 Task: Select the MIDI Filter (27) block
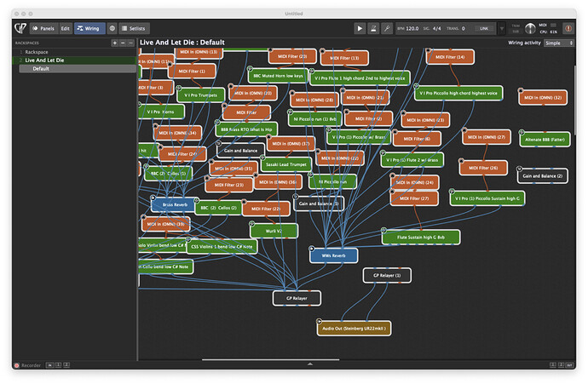coord(414,198)
